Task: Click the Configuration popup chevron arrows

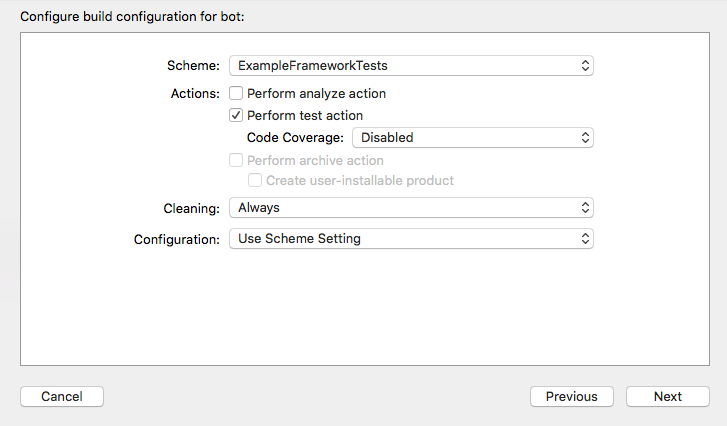Action: pos(585,239)
